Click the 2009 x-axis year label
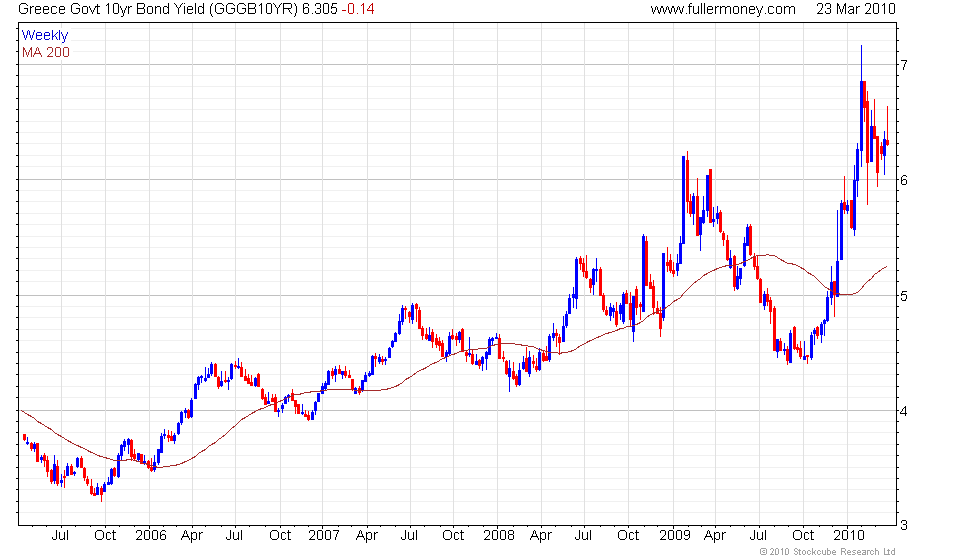Viewport: 980px width, 560px height. [674, 535]
